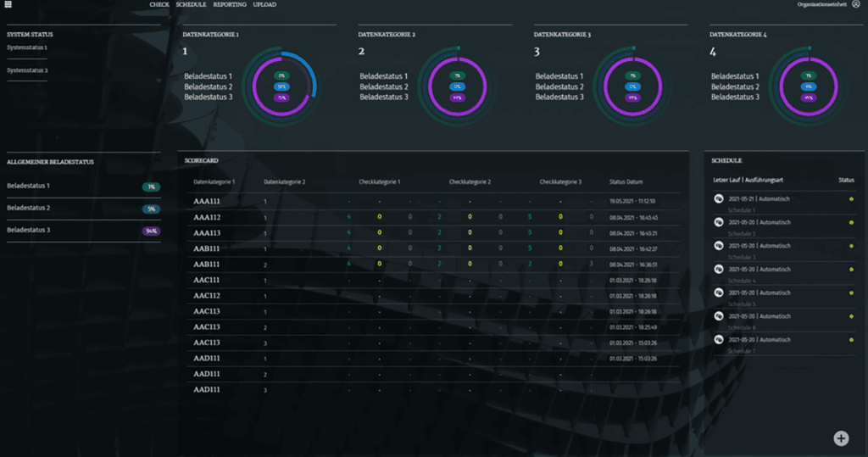This screenshot has width=868, height=457.
Task: Open the user profile icon
Action: tap(856, 4)
